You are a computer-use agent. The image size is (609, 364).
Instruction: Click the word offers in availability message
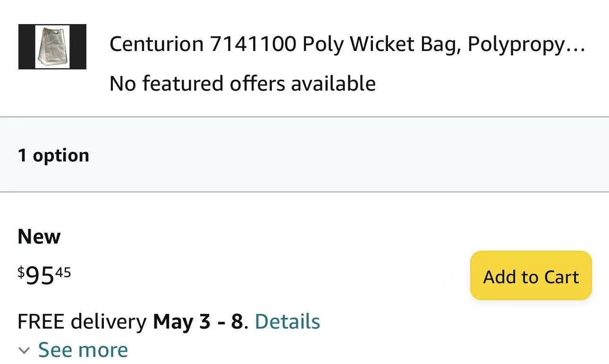(258, 84)
